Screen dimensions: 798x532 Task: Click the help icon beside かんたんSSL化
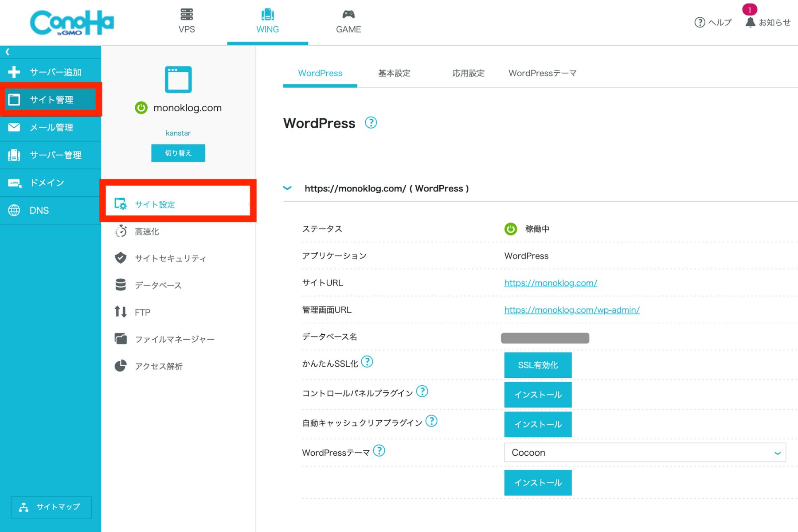(367, 362)
